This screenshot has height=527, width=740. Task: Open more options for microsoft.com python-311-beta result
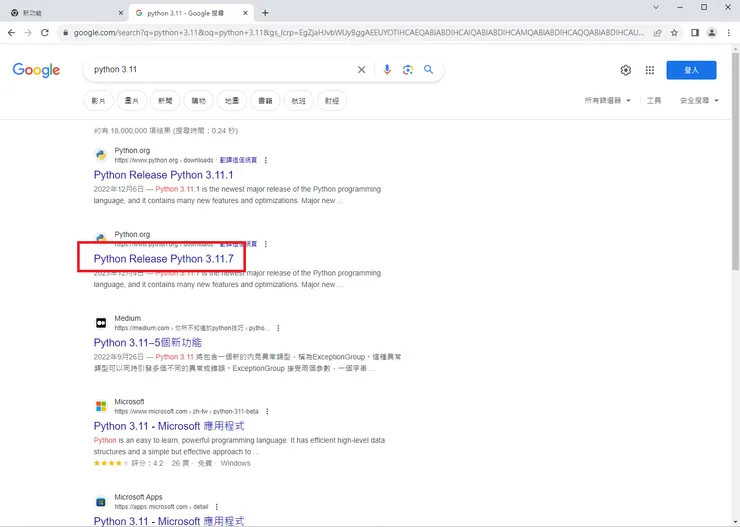[x=267, y=411]
